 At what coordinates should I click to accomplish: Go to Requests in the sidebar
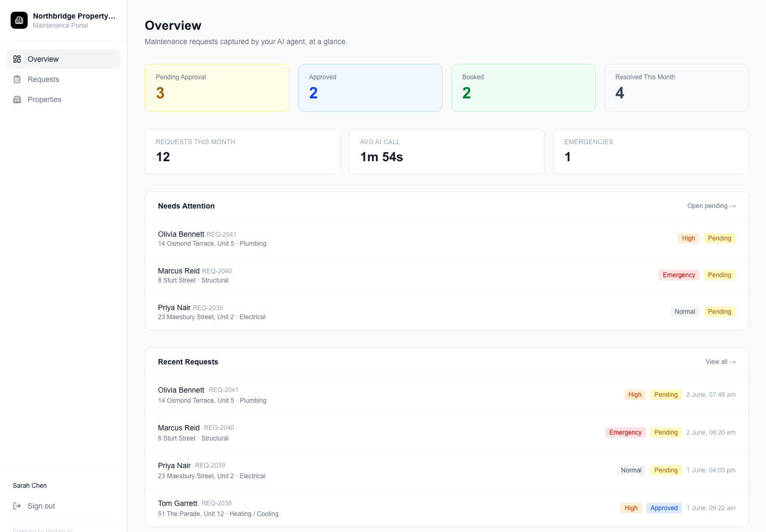(63, 79)
